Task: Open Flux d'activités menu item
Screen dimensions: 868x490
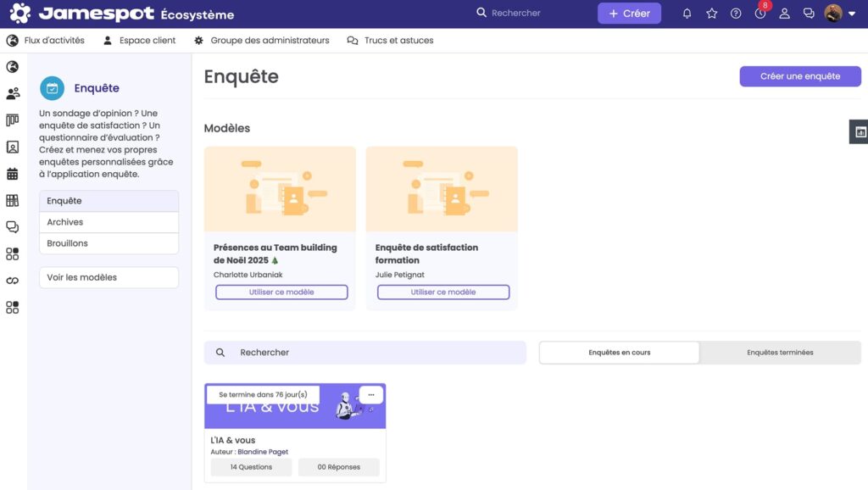Action: [x=46, y=41]
